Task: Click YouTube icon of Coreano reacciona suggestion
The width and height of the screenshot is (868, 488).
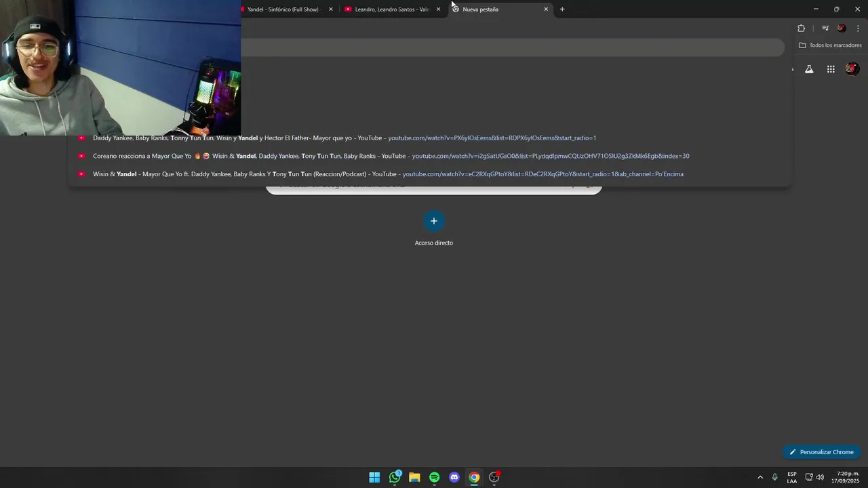Action: pos(81,156)
